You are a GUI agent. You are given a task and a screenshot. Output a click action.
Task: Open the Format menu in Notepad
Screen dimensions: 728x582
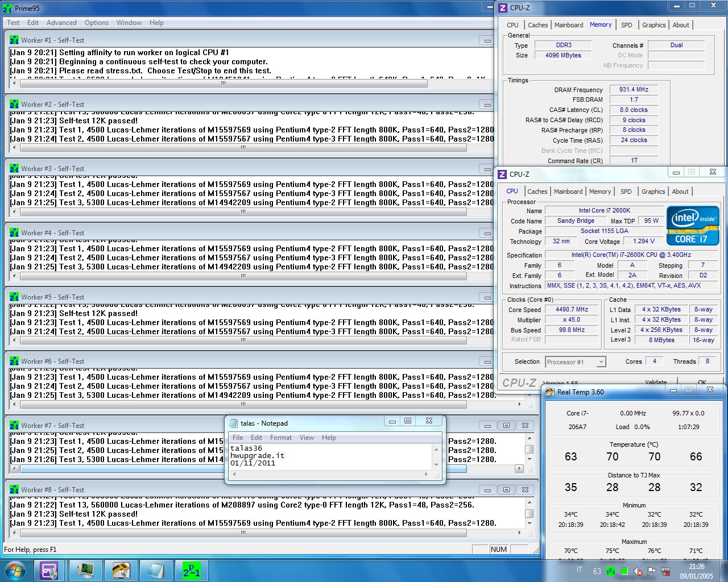click(x=281, y=438)
